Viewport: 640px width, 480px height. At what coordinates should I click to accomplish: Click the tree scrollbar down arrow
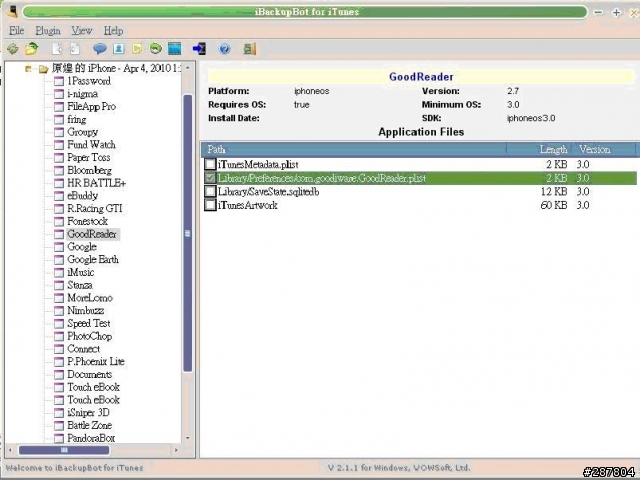coord(188,438)
